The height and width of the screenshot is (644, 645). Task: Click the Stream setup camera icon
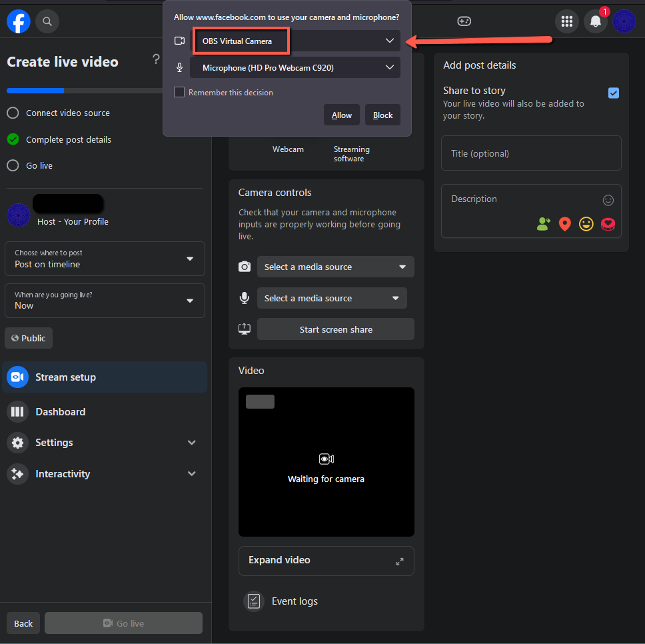click(18, 377)
